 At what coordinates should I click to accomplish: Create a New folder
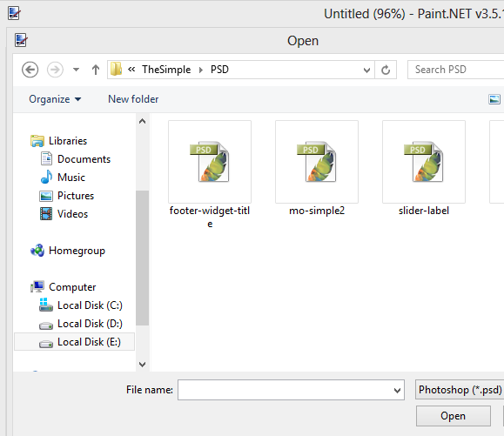coord(133,99)
